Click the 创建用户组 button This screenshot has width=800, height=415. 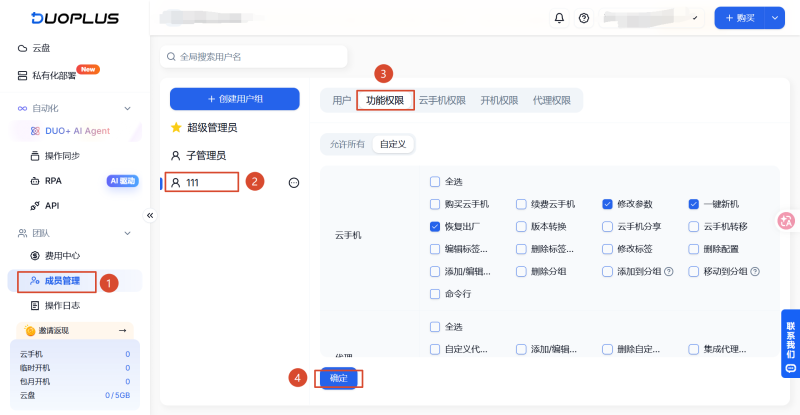click(x=235, y=99)
